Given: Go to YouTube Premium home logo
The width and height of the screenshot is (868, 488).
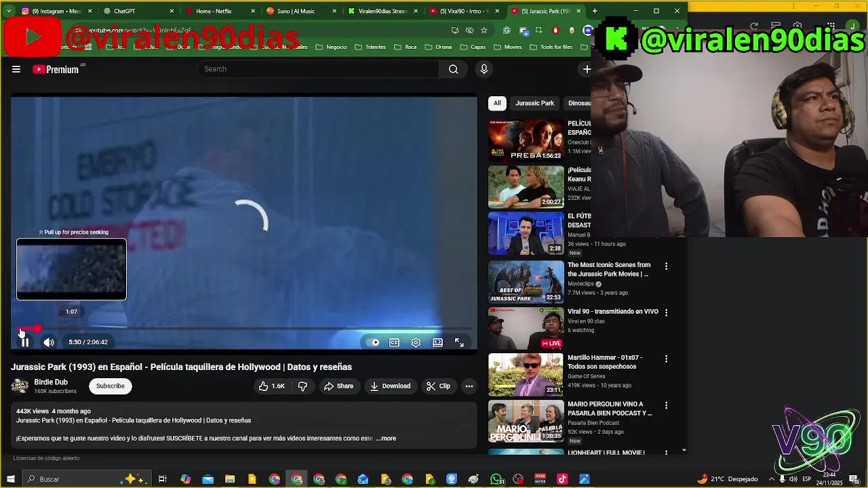Looking at the screenshot, I should pos(56,69).
